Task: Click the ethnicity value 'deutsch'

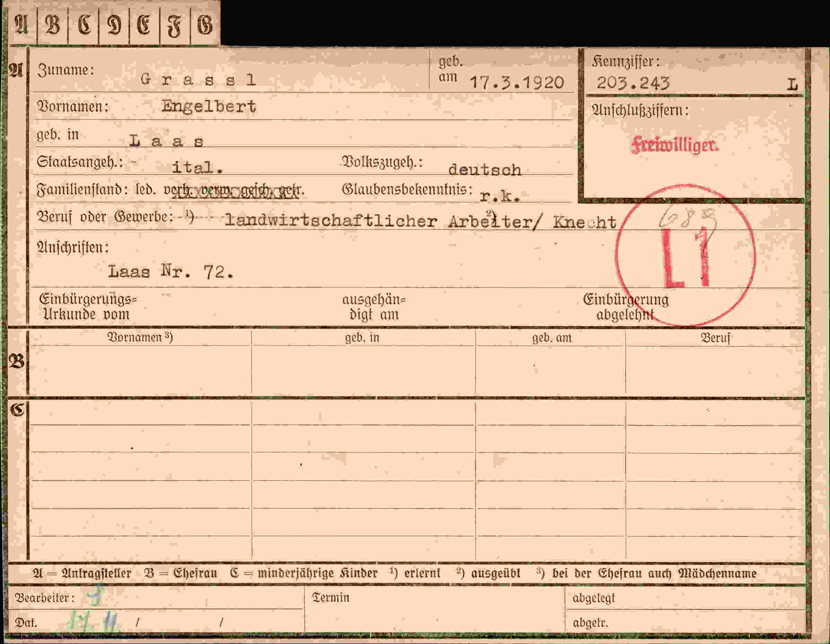Action: (485, 170)
